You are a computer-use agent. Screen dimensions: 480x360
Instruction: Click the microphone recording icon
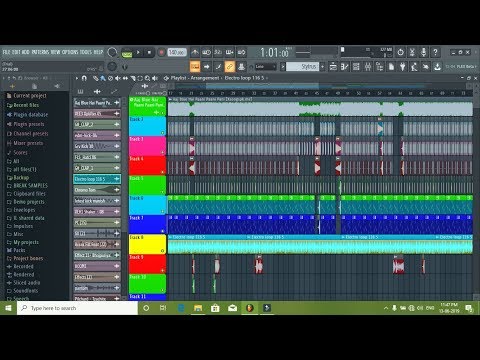pyautogui.click(x=423, y=52)
